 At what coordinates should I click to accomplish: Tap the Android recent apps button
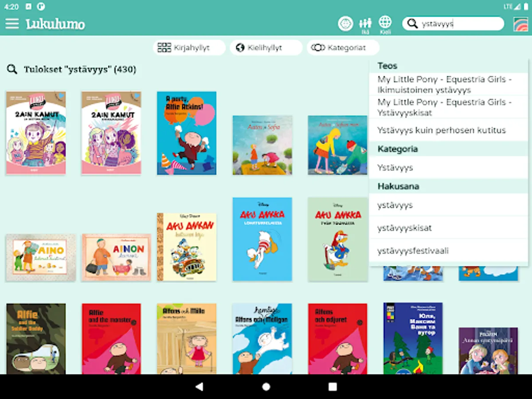point(332,387)
